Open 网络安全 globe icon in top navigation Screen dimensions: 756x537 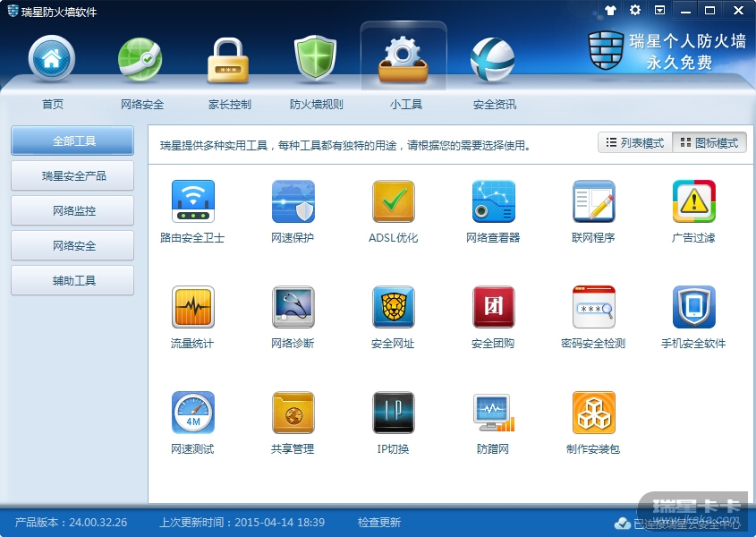(x=140, y=59)
